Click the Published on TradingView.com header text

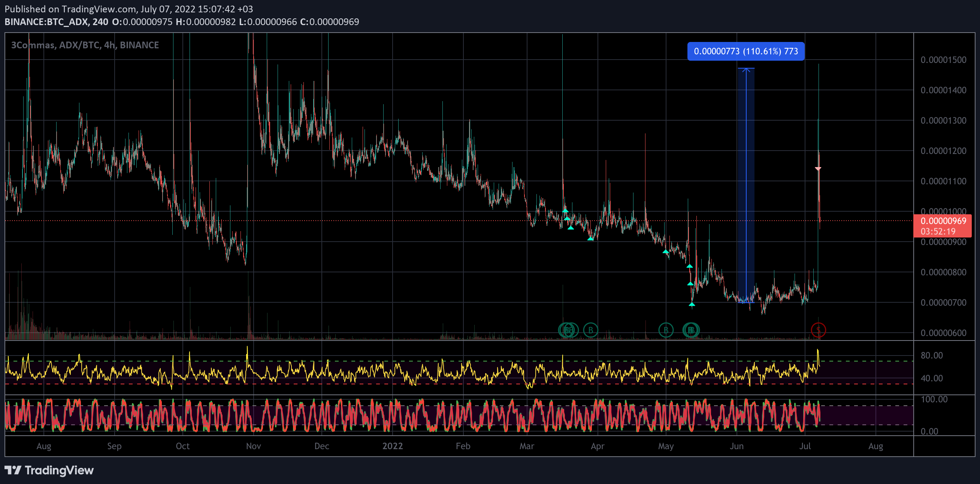(x=128, y=9)
